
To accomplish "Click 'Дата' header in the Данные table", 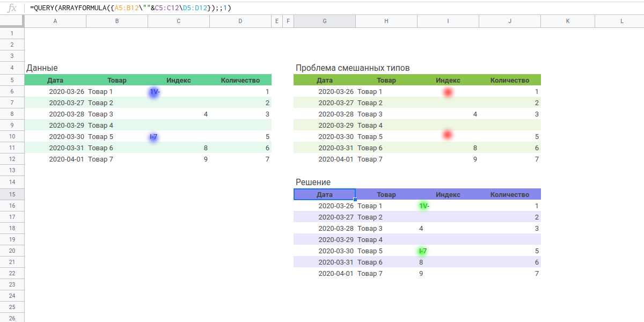I will coord(55,80).
